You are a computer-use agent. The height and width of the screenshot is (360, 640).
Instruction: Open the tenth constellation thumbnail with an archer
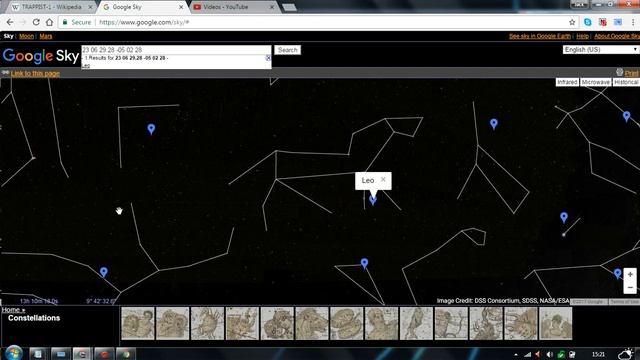click(451, 323)
